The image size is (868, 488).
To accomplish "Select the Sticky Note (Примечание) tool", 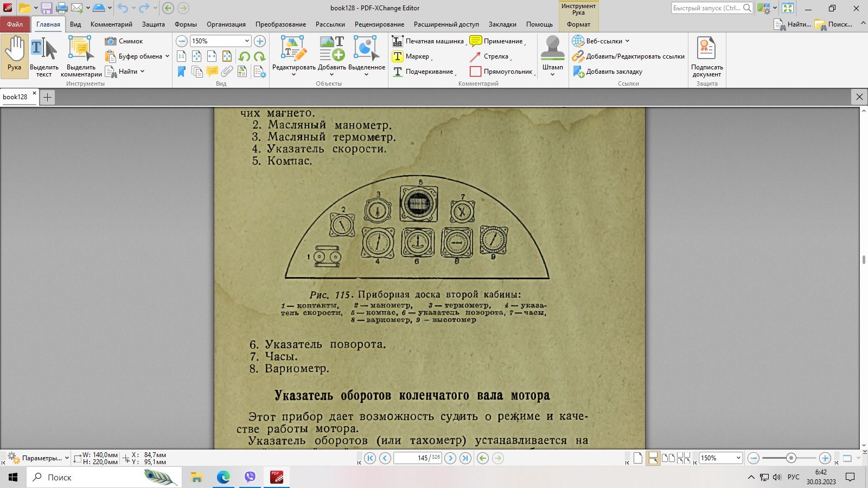I will (497, 41).
